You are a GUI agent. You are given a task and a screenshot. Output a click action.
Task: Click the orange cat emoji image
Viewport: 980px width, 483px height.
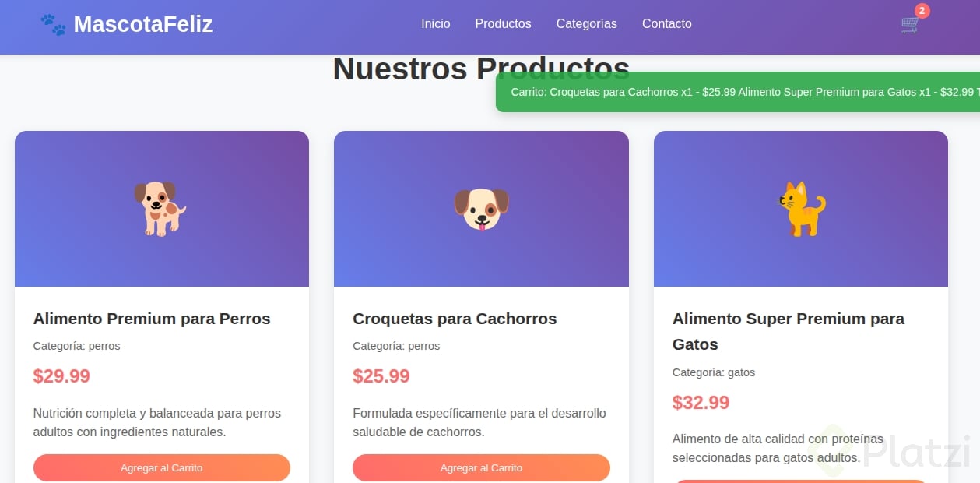(801, 209)
